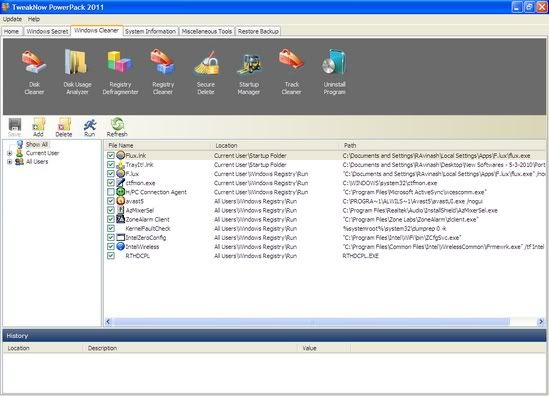The height and width of the screenshot is (396, 549).
Task: Enable the H/PC Connection Agent checkbox
Action: tap(111, 192)
